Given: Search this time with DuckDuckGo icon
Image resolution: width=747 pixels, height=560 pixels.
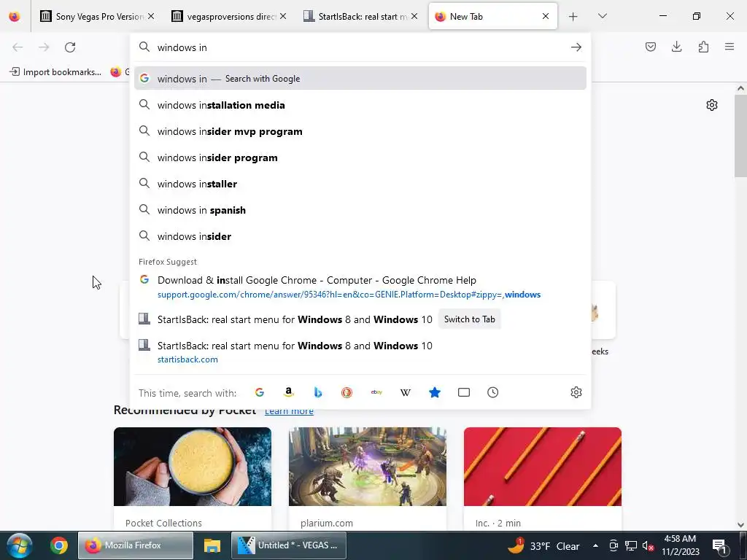Looking at the screenshot, I should pyautogui.click(x=347, y=392).
